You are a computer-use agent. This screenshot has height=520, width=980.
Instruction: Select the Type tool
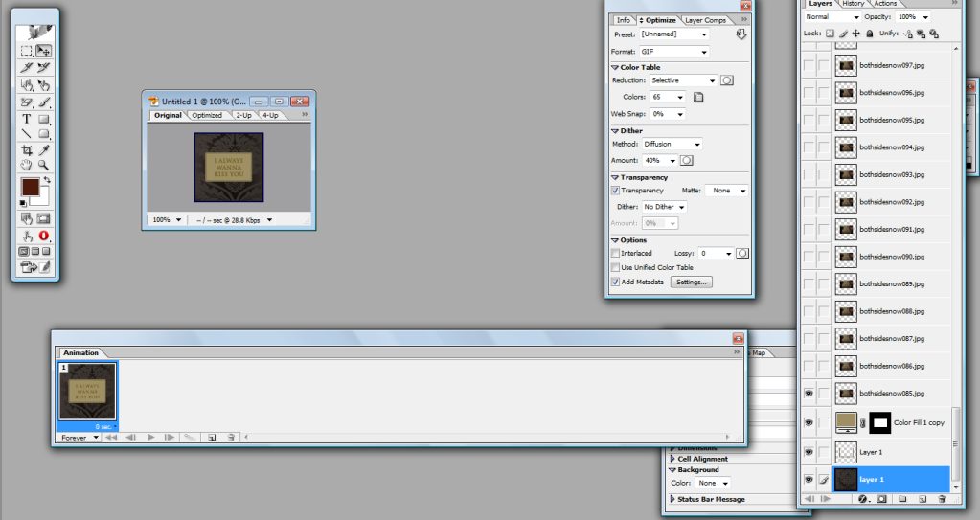click(26, 119)
